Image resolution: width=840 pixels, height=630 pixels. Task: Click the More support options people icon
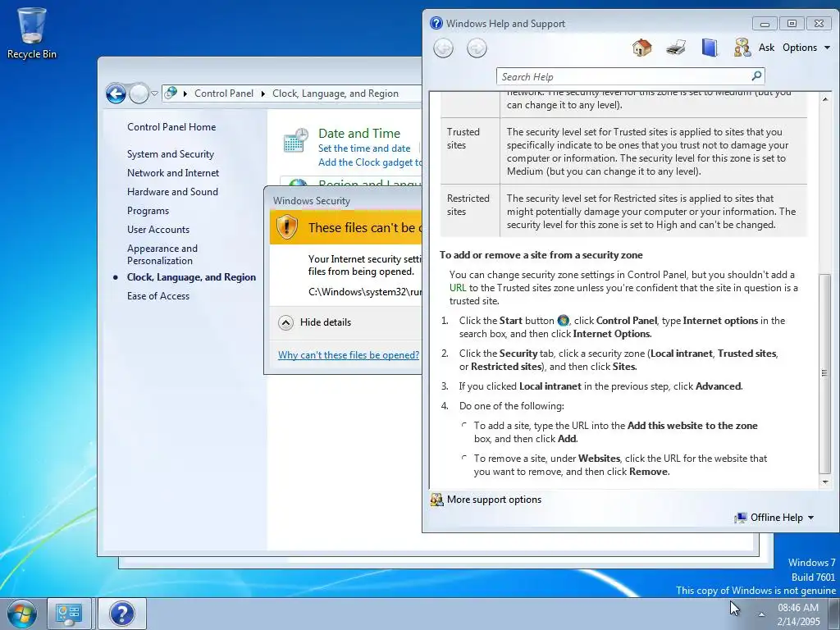[437, 500]
